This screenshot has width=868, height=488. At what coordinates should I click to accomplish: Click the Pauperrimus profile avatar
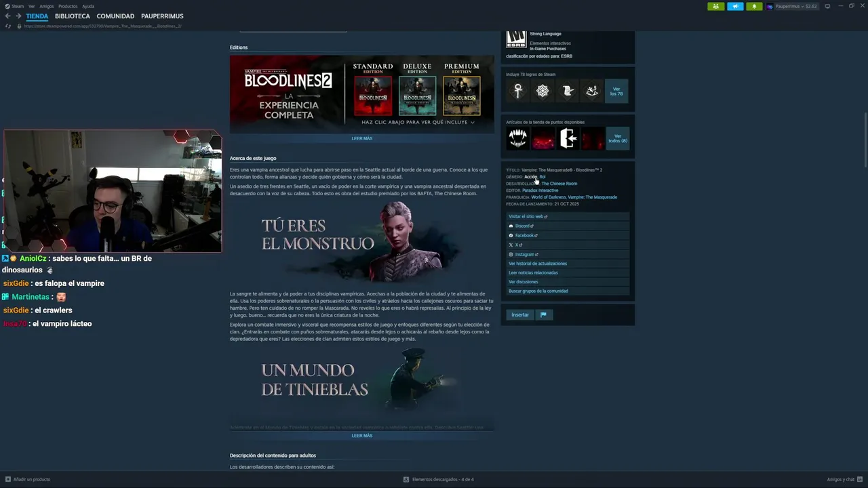(770, 6)
